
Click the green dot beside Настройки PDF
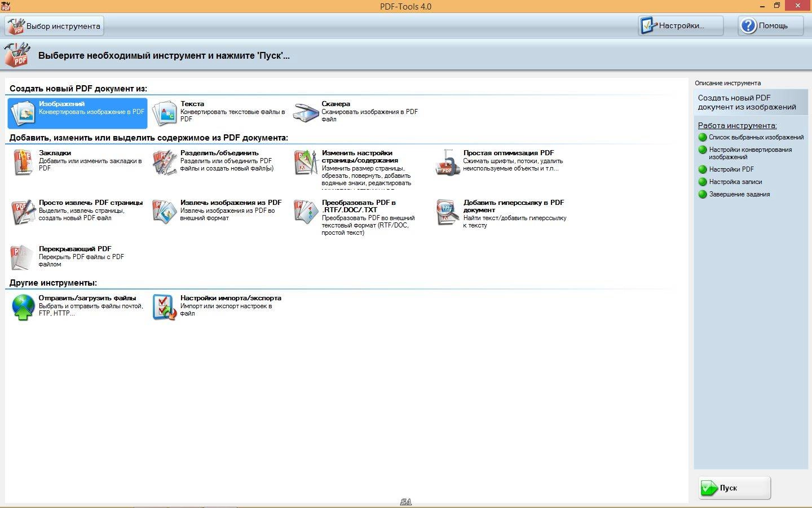[703, 169]
